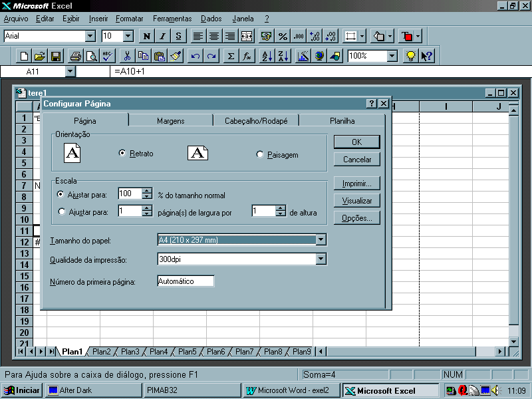This screenshot has height=399, width=532.
Task: Switch to Microsoft Word - exel2 in the taskbar
Action: pyautogui.click(x=291, y=390)
